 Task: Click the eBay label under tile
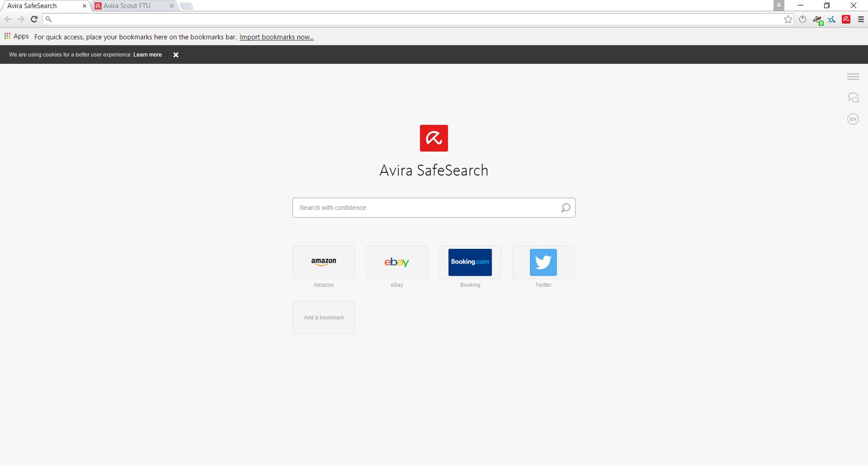397,285
